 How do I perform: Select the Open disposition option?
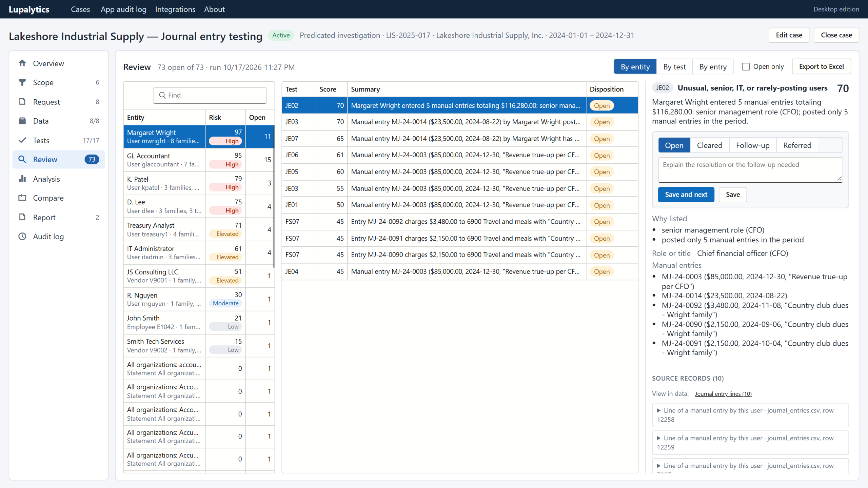pos(674,145)
